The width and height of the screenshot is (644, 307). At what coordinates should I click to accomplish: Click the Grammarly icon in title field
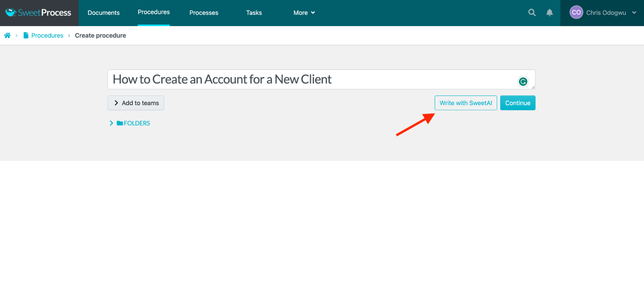pos(523,82)
